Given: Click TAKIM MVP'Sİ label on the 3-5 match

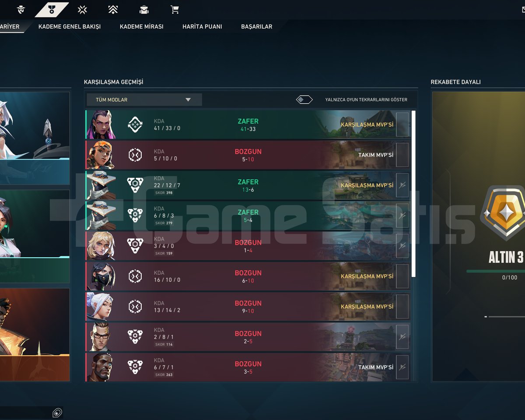Looking at the screenshot, I should 376,367.
